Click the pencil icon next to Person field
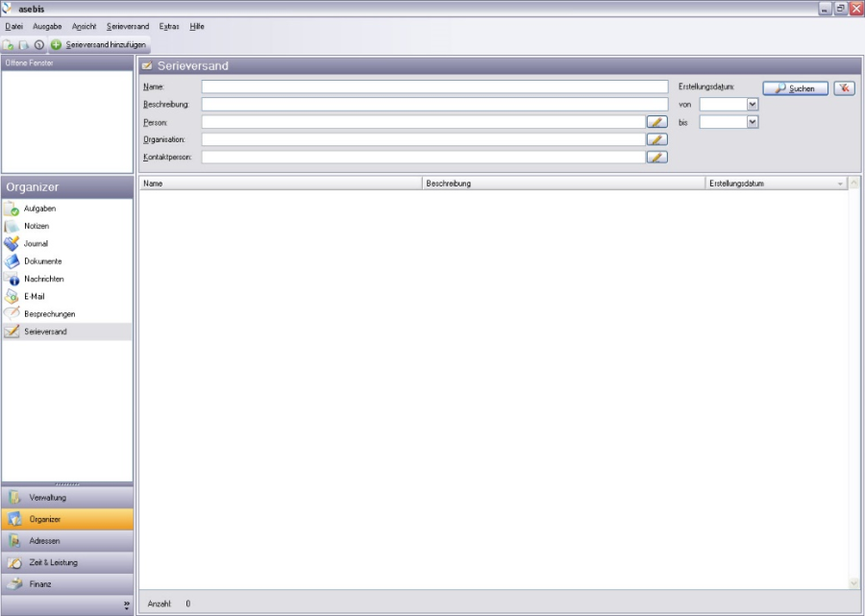 [x=656, y=122]
